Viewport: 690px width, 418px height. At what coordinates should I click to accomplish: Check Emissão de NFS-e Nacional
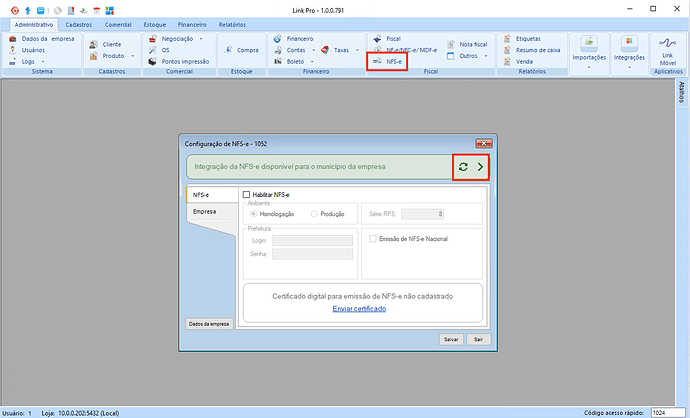[373, 239]
